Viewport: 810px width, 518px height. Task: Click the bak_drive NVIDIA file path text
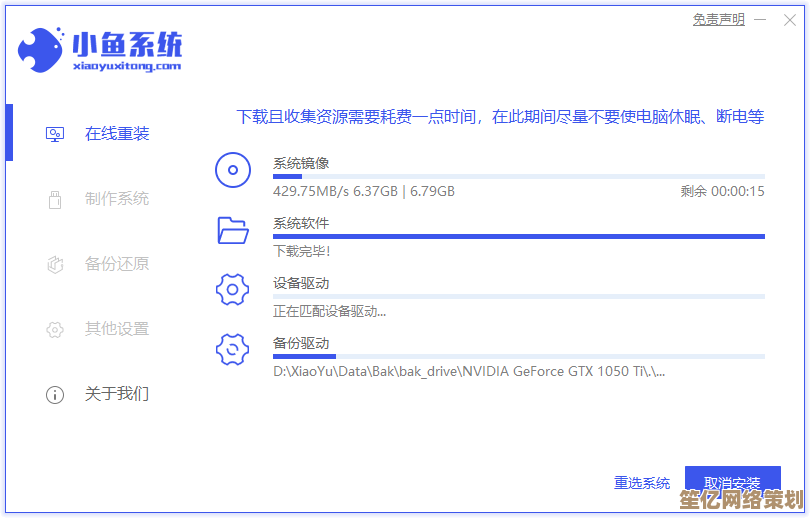click(x=469, y=372)
